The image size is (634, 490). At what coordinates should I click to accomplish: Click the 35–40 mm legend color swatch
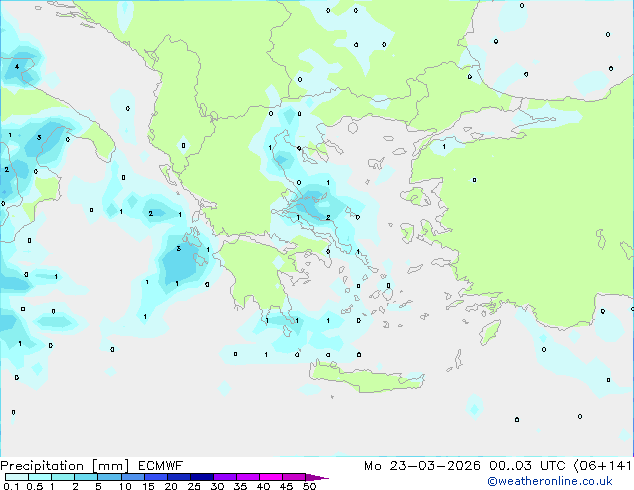[x=248, y=477]
